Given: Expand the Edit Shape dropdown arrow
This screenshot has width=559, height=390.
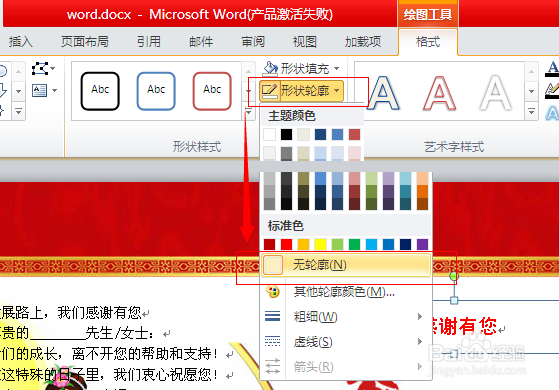Looking at the screenshot, I should click(53, 68).
